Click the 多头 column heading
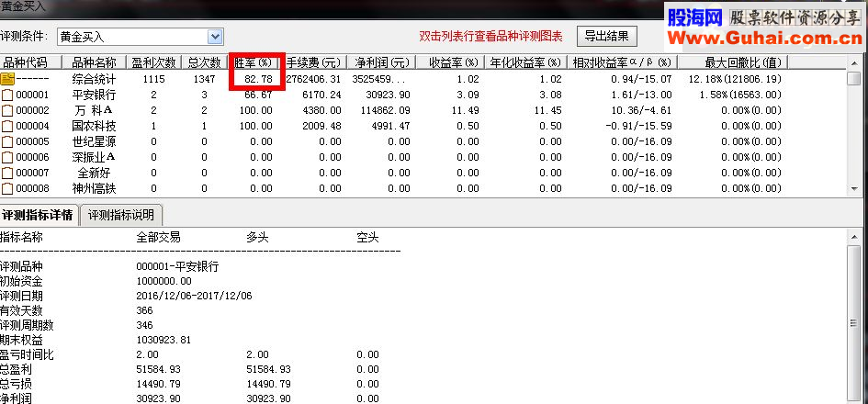Viewport: 868px width, 404px height. (x=257, y=238)
